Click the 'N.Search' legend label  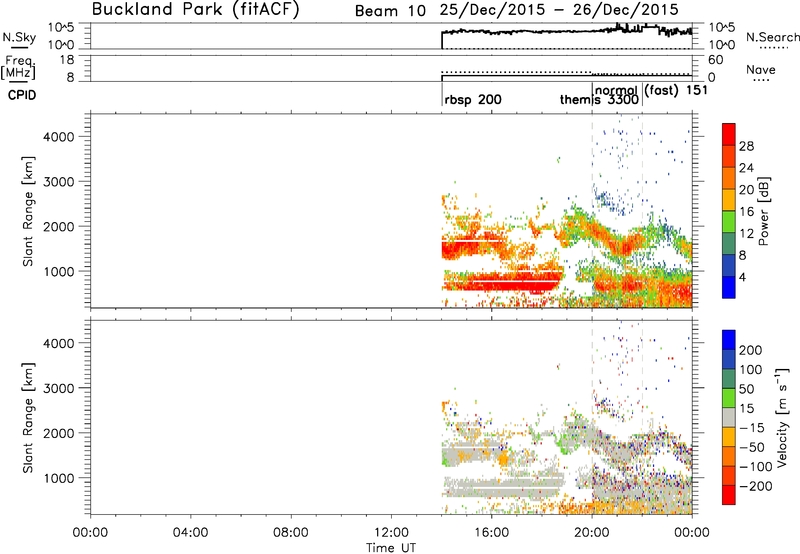(772, 37)
